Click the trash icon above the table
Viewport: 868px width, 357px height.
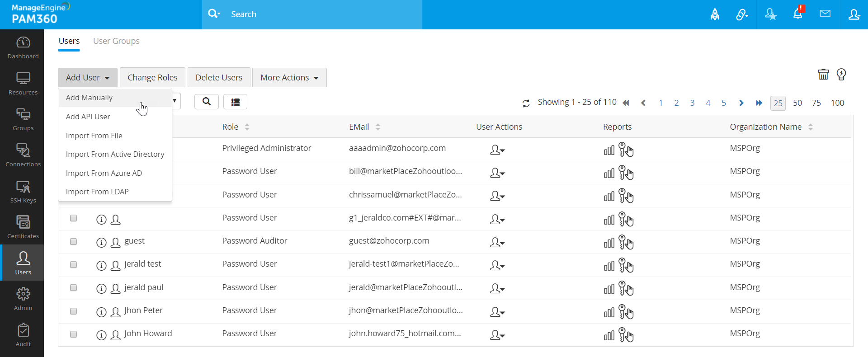(x=823, y=75)
